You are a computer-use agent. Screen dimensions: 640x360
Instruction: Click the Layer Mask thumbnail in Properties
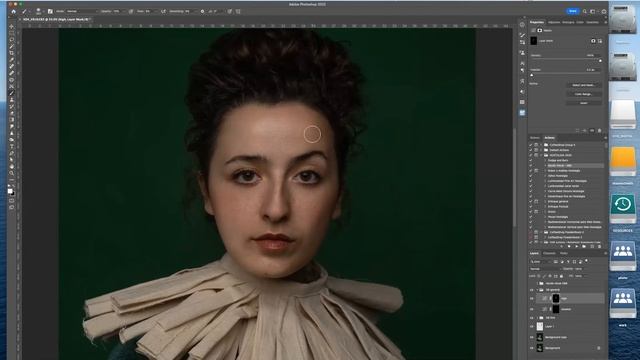click(x=534, y=41)
